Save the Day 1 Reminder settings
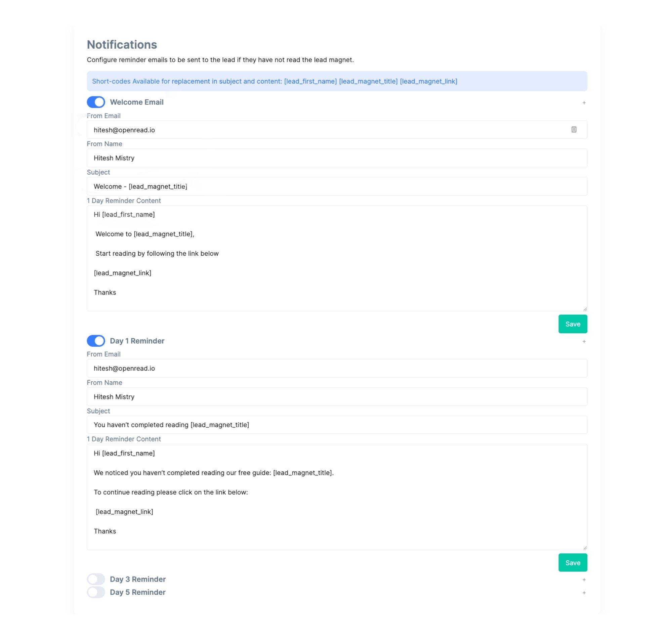Viewport: 672px width, 640px height. coord(573,562)
